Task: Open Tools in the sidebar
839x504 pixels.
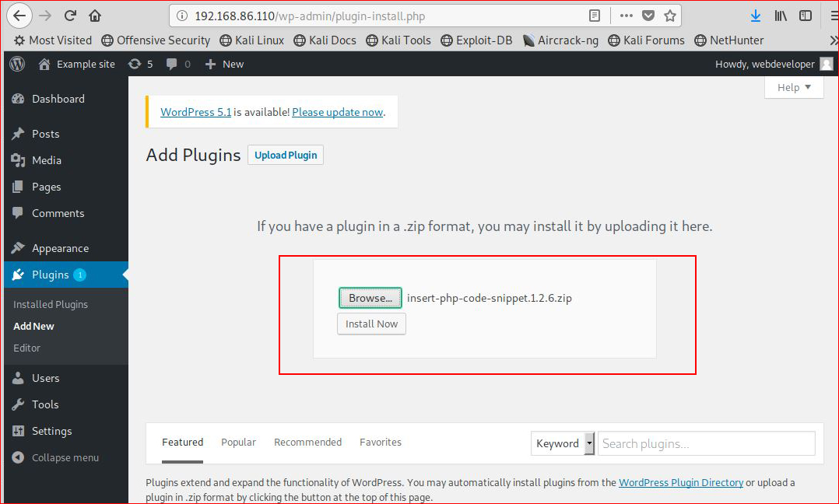Action: [45, 404]
